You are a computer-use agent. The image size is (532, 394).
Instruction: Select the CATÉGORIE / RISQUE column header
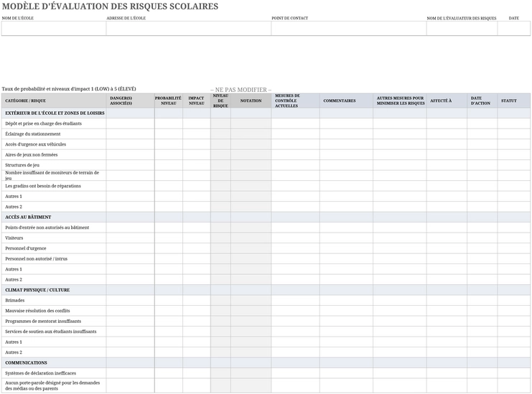(x=54, y=100)
